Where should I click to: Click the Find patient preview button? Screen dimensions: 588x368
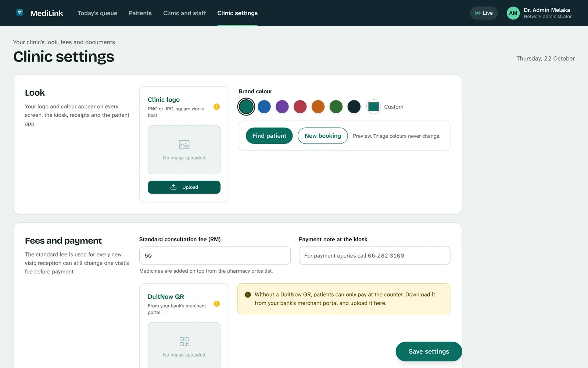tap(269, 136)
